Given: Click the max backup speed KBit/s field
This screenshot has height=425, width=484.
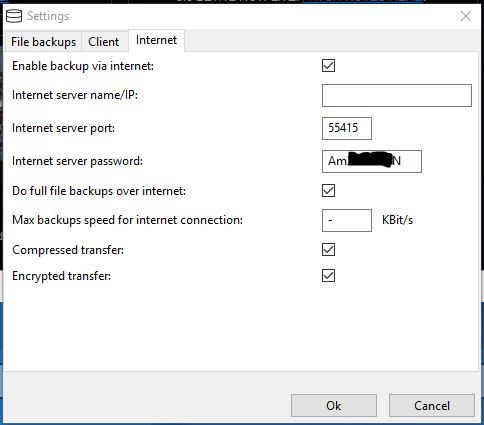Looking at the screenshot, I should pyautogui.click(x=347, y=220).
